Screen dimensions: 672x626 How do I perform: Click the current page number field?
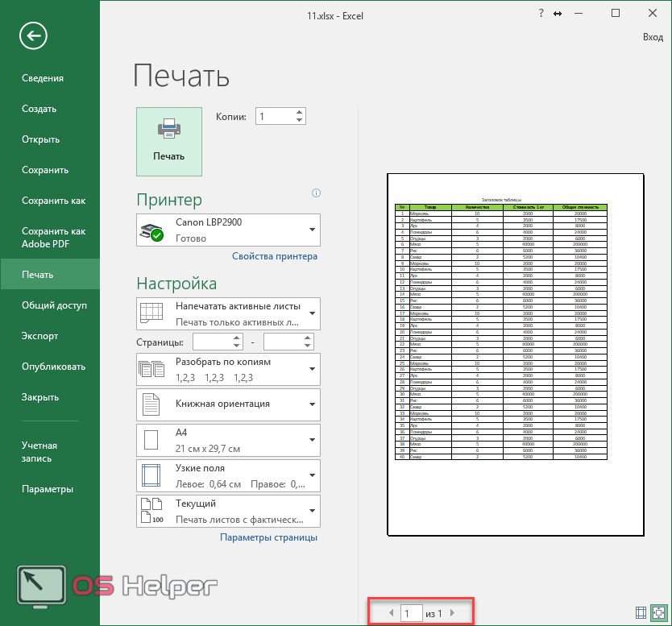click(411, 614)
